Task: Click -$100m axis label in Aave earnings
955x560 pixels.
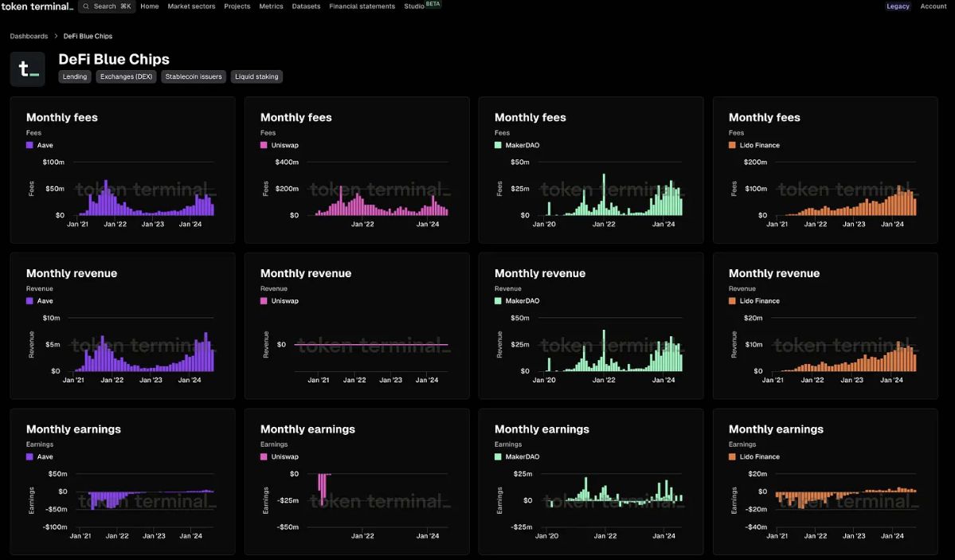Action: click(x=56, y=527)
